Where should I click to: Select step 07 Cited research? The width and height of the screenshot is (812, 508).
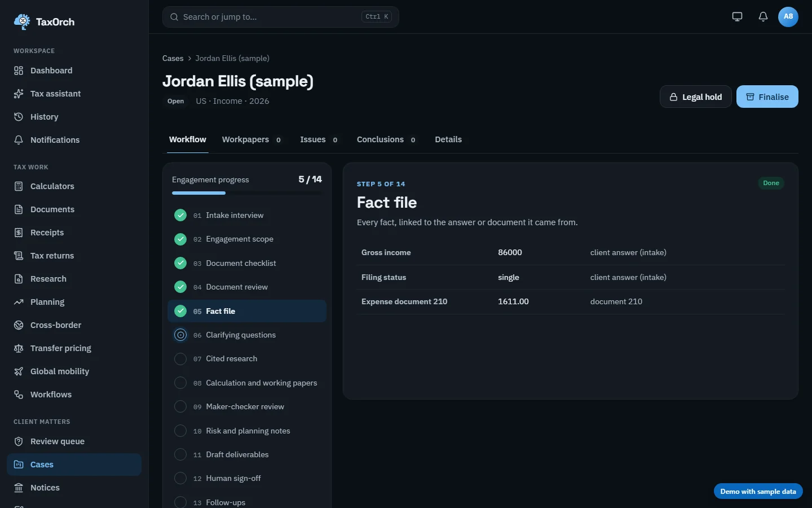[247, 359]
